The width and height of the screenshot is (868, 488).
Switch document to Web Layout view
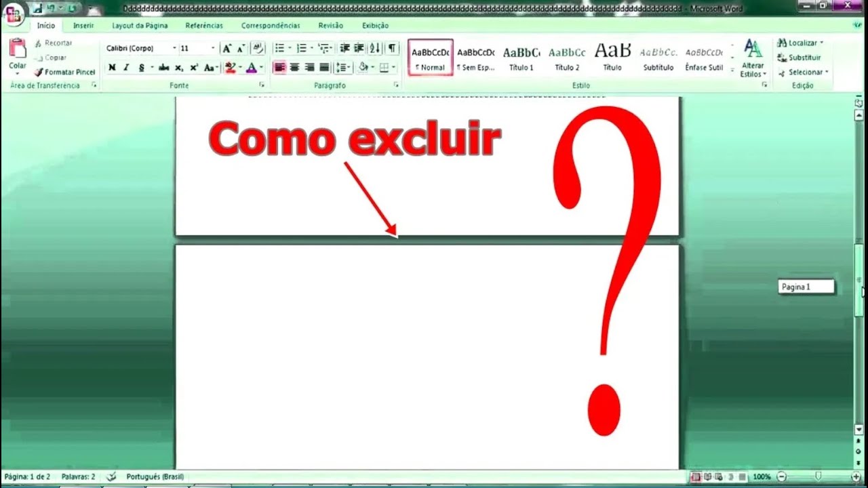point(720,476)
